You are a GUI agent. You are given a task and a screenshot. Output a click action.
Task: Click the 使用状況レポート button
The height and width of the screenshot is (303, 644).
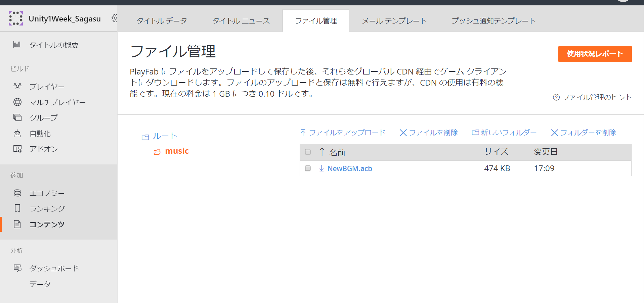coord(595,54)
